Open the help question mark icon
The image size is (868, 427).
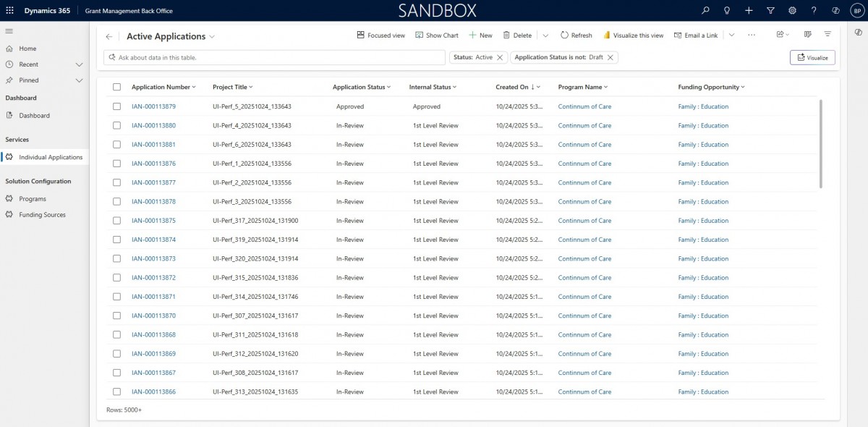tap(814, 11)
